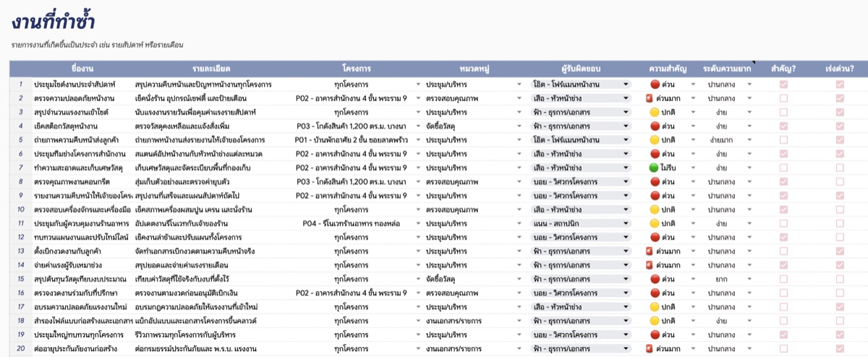Open ง่ายมาก difficulty dropdown in row 5
The image size is (868, 357).
pos(750,140)
